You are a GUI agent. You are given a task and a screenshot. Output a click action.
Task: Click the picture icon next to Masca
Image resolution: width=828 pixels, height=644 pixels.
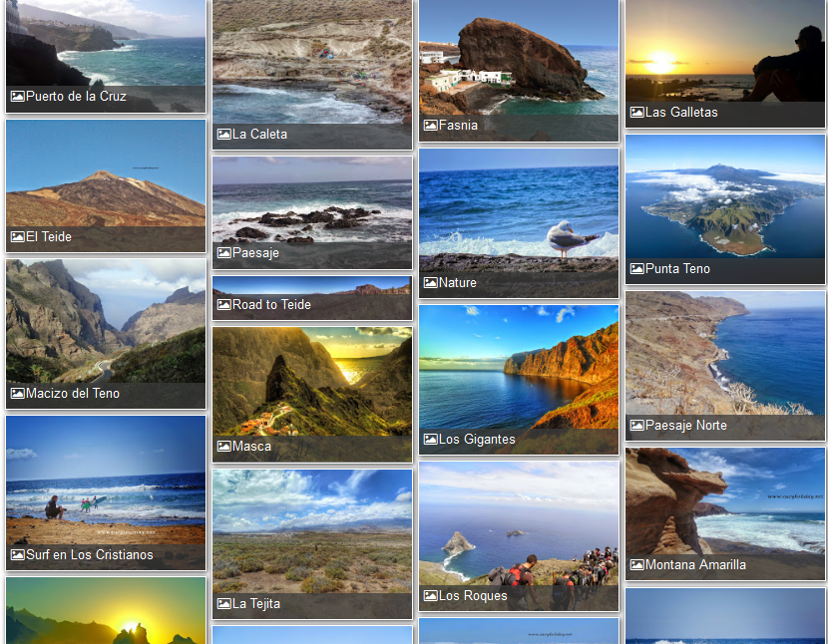pos(223,447)
